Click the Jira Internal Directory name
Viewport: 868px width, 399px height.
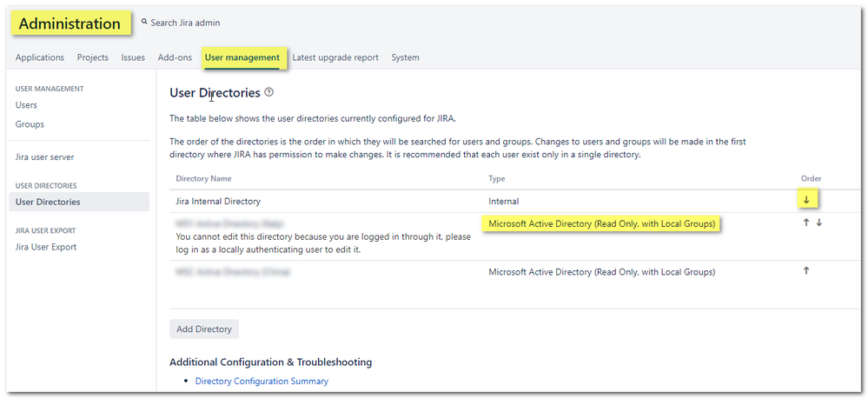218,201
